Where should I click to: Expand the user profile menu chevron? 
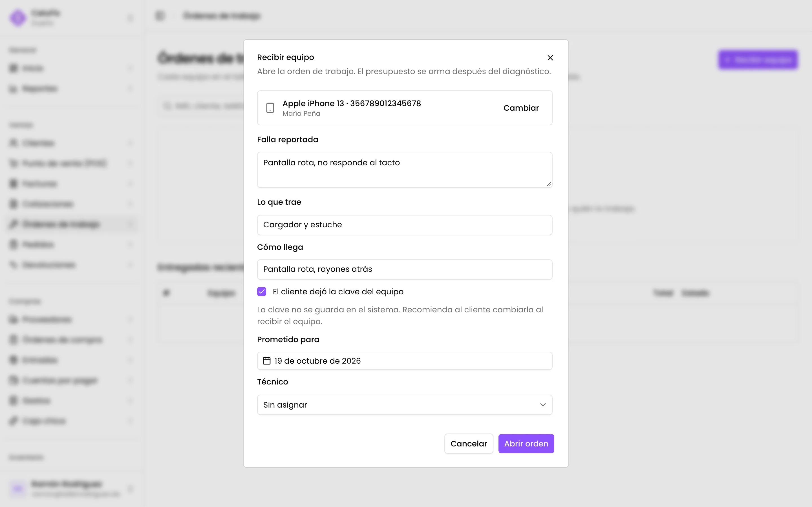click(x=131, y=489)
